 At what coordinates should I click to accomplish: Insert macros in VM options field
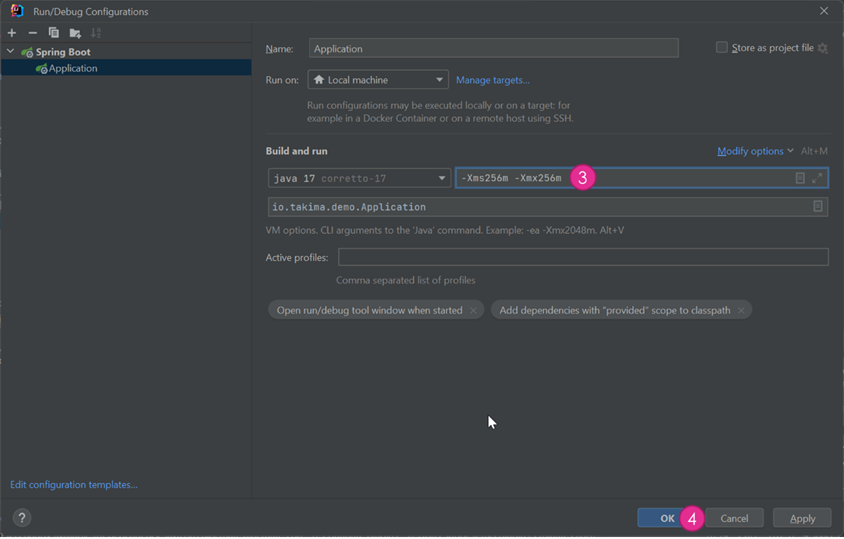(x=800, y=178)
